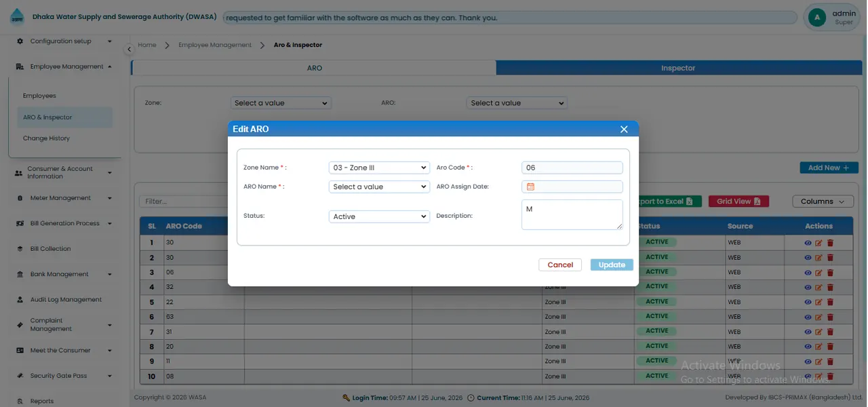Edit the record in row 2
This screenshot has height=407, width=868.
pos(818,257)
